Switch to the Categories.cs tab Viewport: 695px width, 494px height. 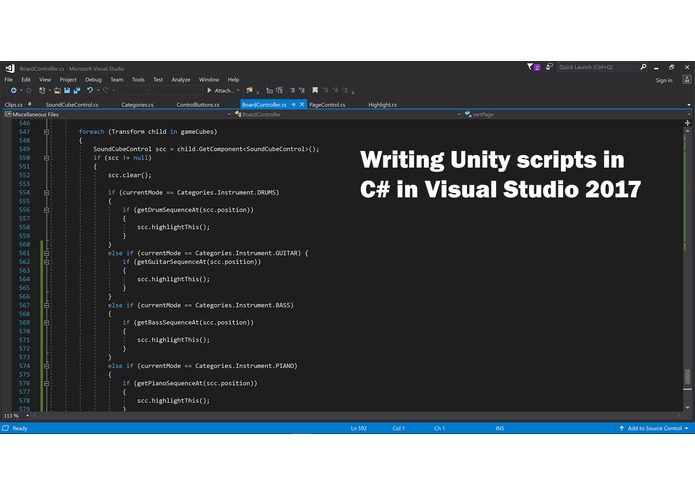pyautogui.click(x=137, y=105)
